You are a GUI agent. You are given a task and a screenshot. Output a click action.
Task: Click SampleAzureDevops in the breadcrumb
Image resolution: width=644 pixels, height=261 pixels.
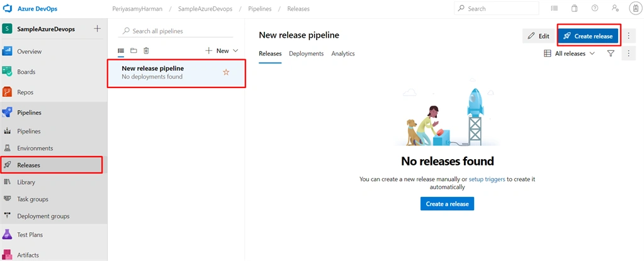coord(204,9)
